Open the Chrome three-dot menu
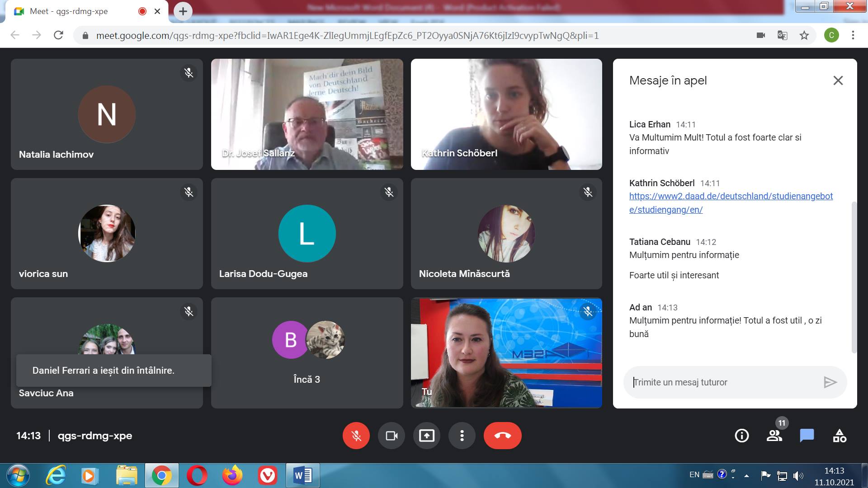Image resolution: width=868 pixels, height=488 pixels. [x=853, y=35]
